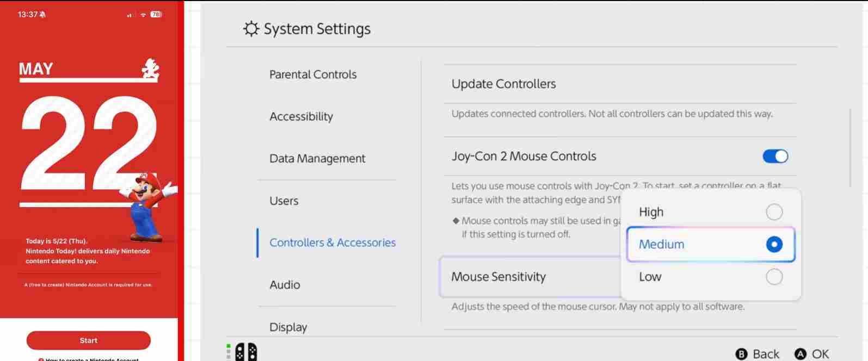This screenshot has width=868, height=361.
Task: Tap the MAY month heading
Action: point(36,69)
